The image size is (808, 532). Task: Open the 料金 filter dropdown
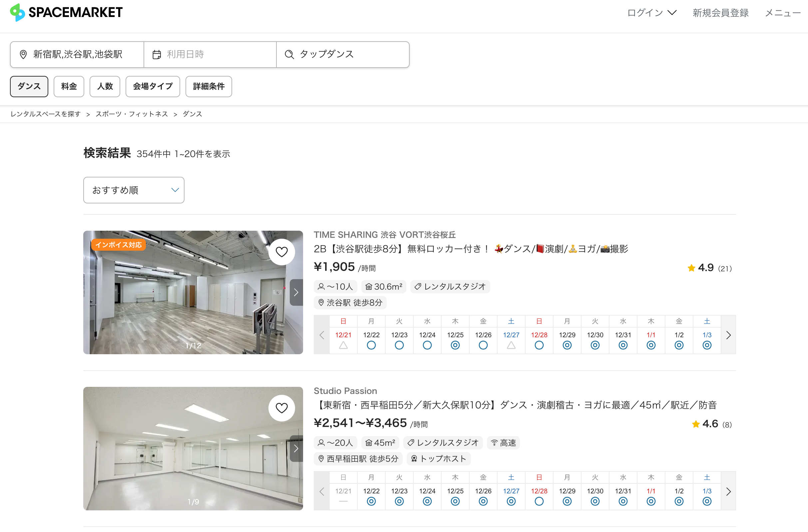click(69, 87)
